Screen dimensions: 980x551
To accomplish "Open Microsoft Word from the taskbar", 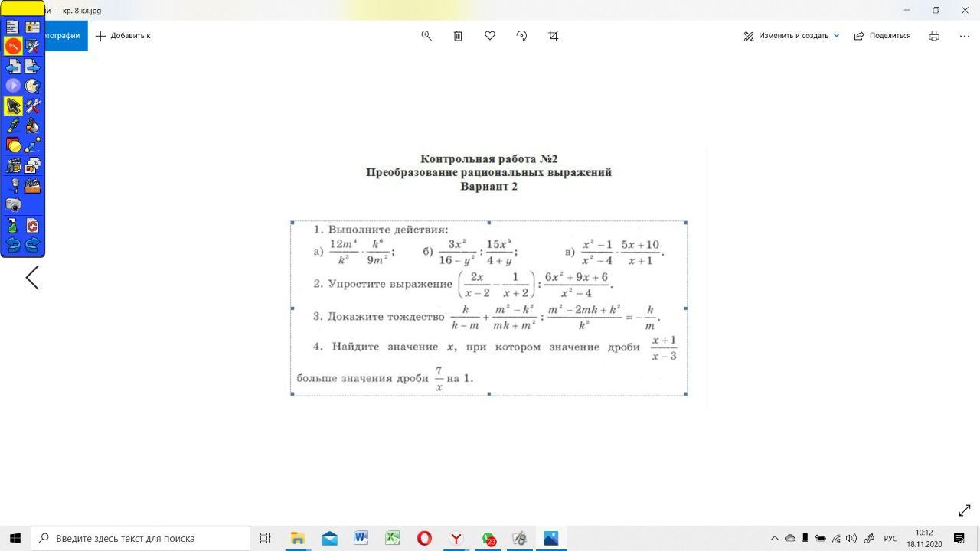I will [361, 538].
